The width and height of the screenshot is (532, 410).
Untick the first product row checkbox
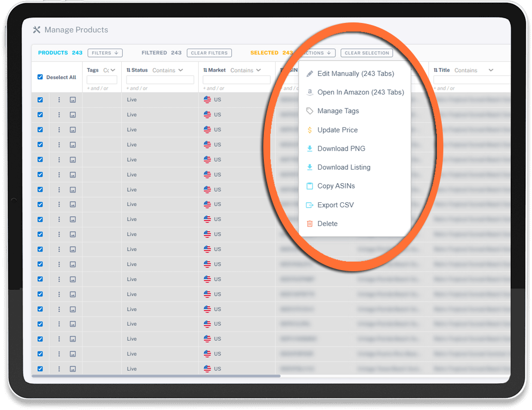click(40, 100)
